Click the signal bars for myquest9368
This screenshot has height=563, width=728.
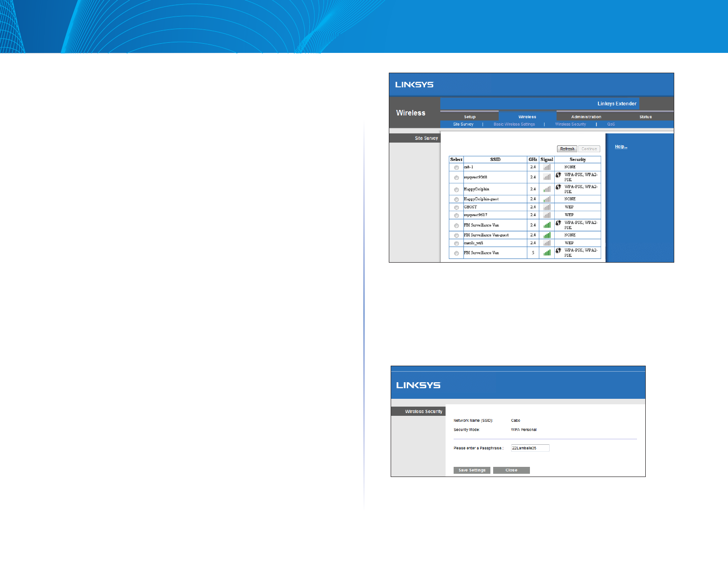(547, 177)
